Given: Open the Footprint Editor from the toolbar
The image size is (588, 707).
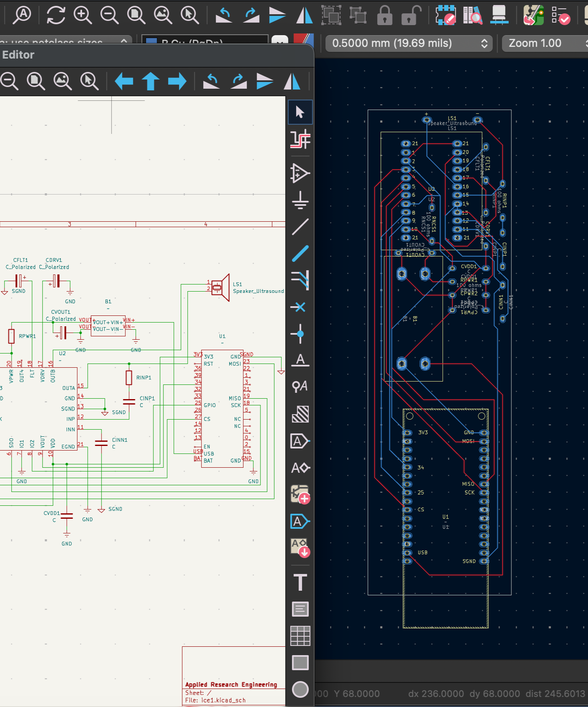Looking at the screenshot, I should click(446, 15).
